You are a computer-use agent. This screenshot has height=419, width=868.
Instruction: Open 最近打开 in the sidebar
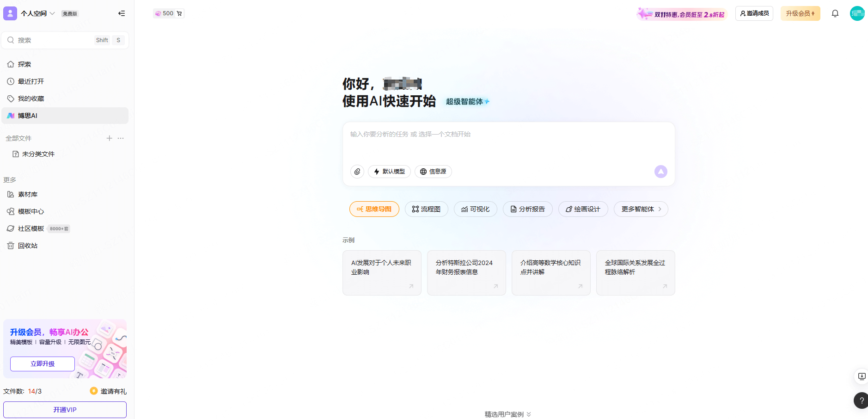tap(31, 81)
